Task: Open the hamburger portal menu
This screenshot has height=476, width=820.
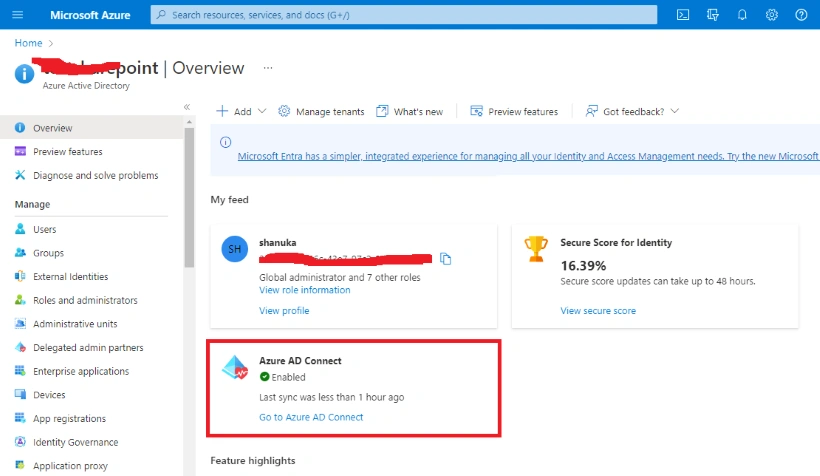Action: pos(18,15)
